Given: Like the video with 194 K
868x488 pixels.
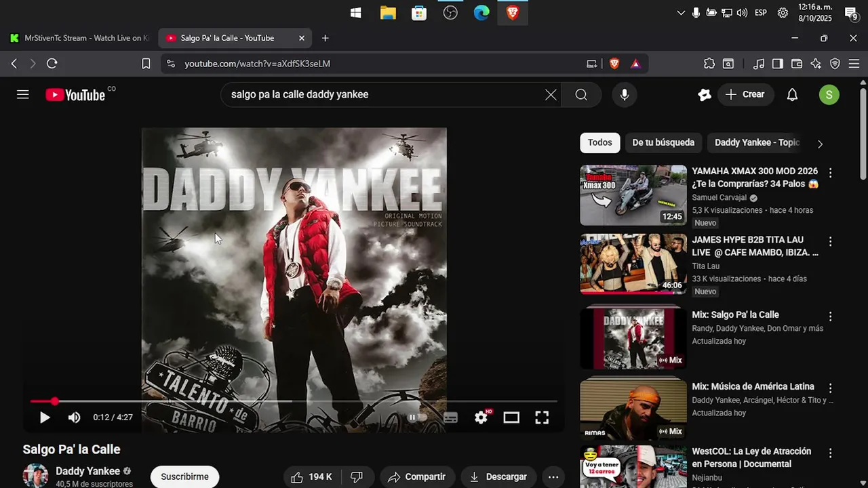Looking at the screenshot, I should pyautogui.click(x=311, y=477).
